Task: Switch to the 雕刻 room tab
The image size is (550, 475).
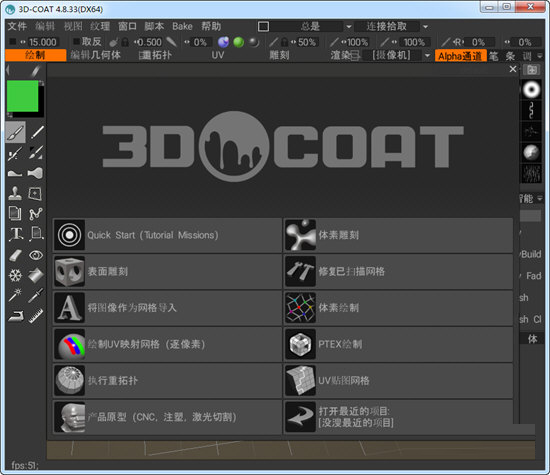Action: coord(279,55)
